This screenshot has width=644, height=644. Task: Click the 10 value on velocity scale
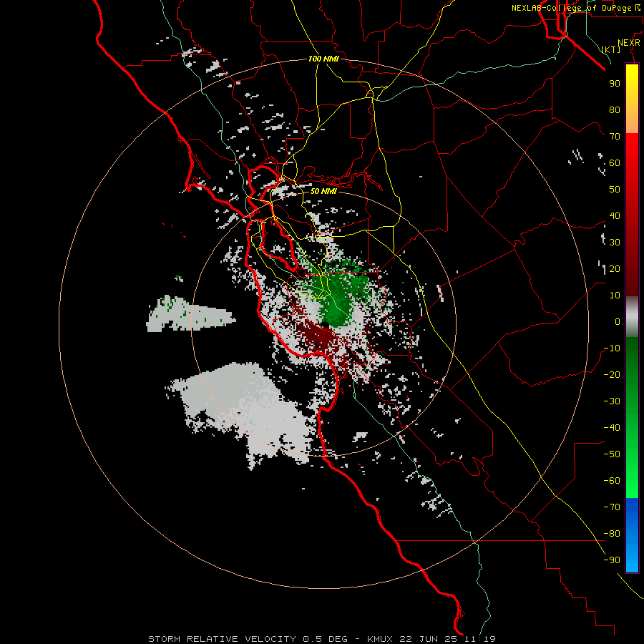coord(615,296)
